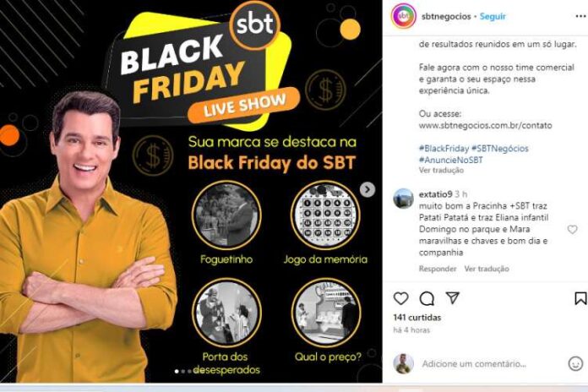The width and height of the screenshot is (588, 392).
Task: Open sbtnegocios profile avatar
Action: 404,16
